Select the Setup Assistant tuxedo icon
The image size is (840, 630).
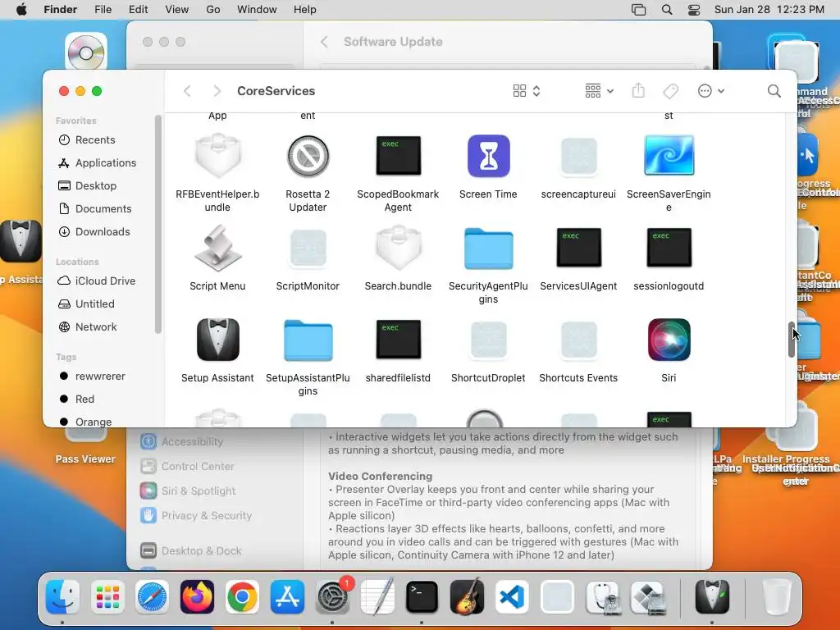click(217, 340)
